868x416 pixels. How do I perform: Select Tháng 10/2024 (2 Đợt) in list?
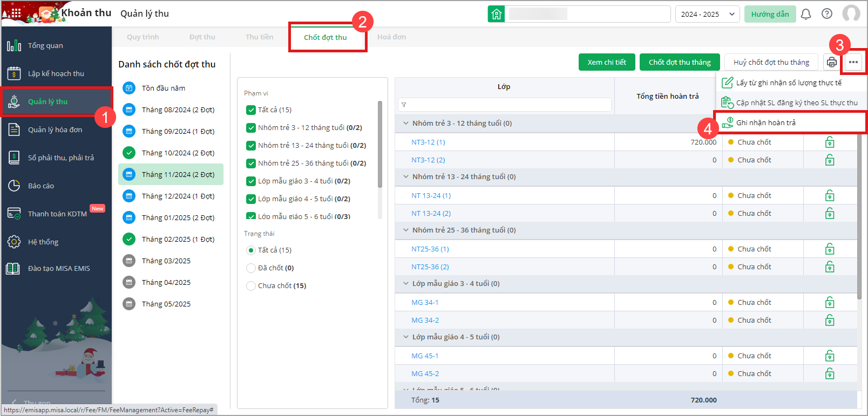[x=171, y=153]
